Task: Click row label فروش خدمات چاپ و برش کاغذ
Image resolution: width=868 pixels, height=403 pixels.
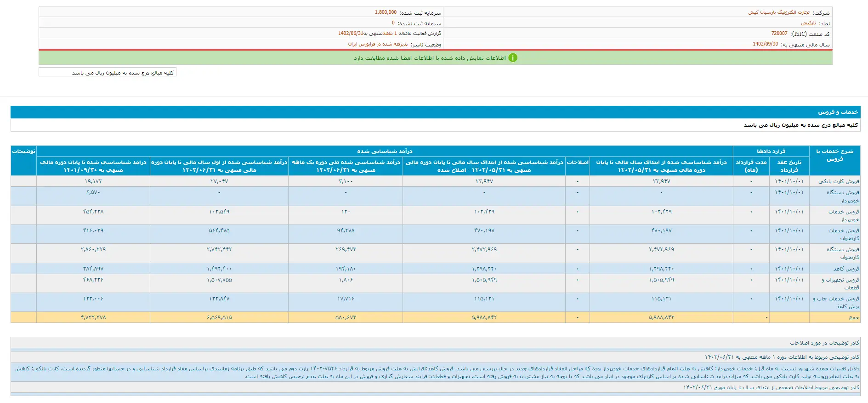Action: coord(836,302)
